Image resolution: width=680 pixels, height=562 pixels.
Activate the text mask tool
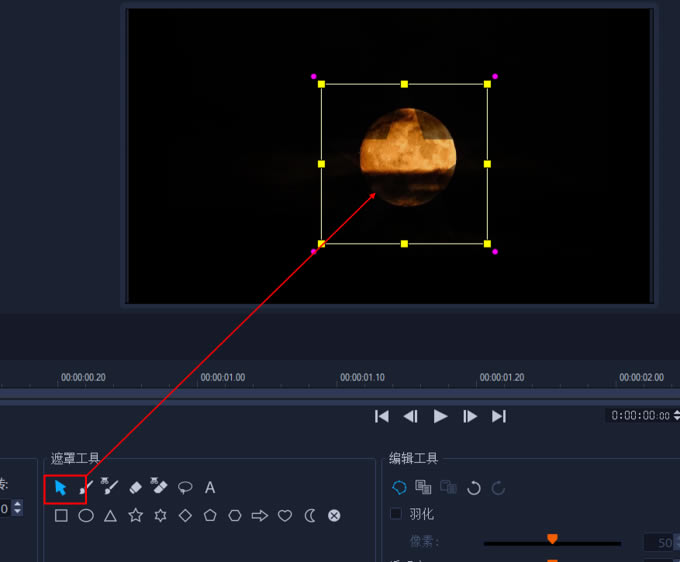click(210, 488)
